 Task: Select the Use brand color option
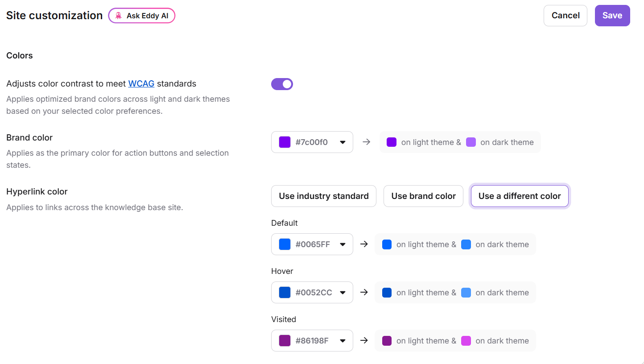[x=424, y=196]
